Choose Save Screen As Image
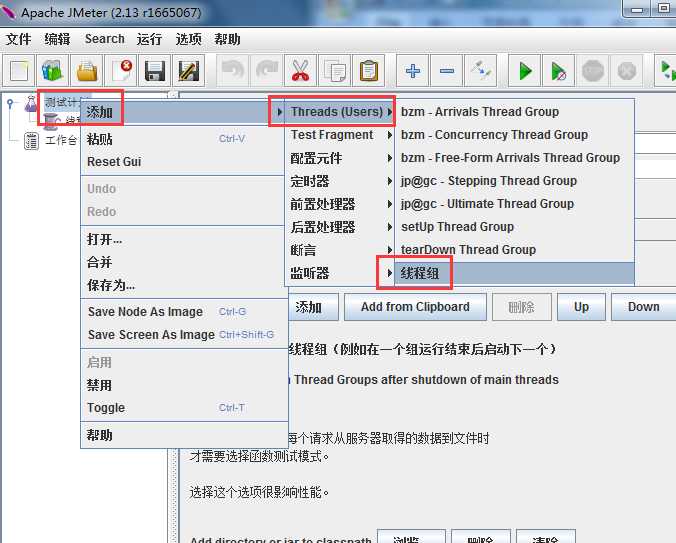The width and height of the screenshot is (676, 543). pyautogui.click(x=184, y=334)
